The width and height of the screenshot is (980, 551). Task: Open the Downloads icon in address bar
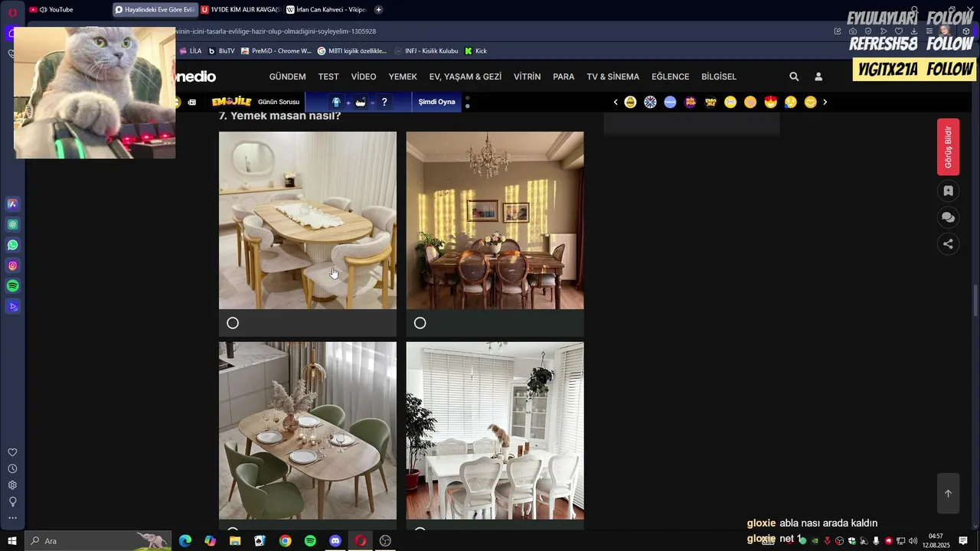913,31
